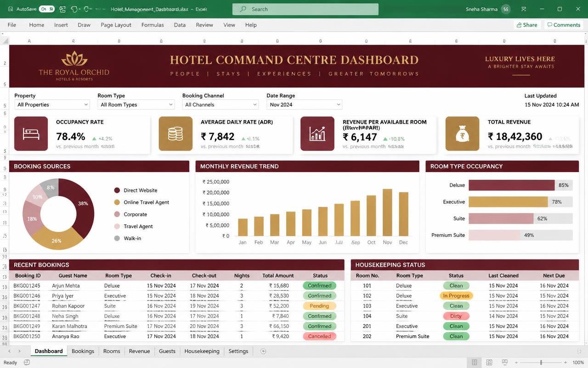Click the Comments button
Viewport: 588px width, 368px height.
tap(564, 25)
